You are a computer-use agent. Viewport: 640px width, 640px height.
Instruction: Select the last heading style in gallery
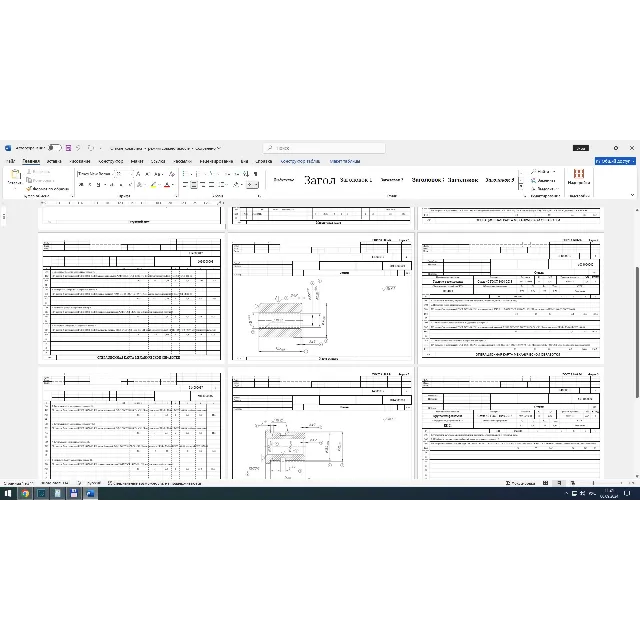click(500, 180)
